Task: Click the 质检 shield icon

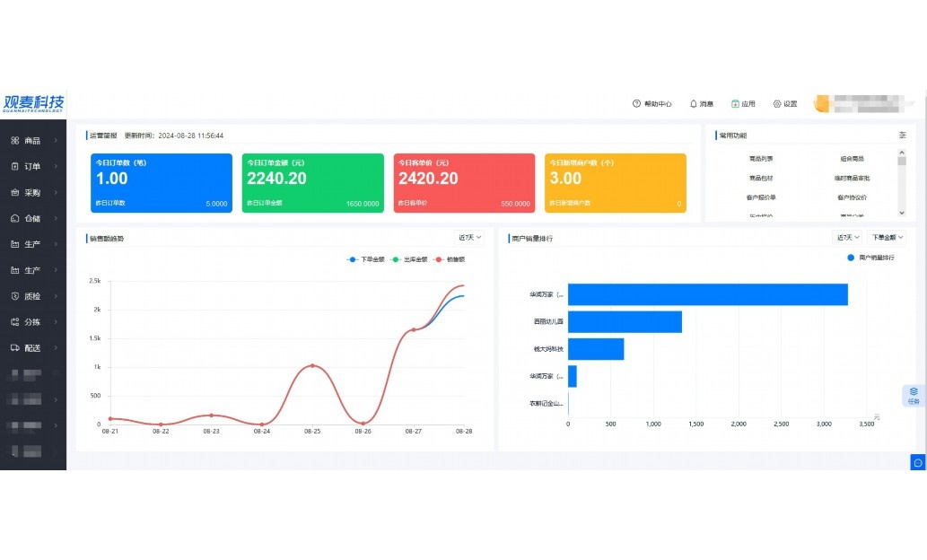Action: click(15, 296)
